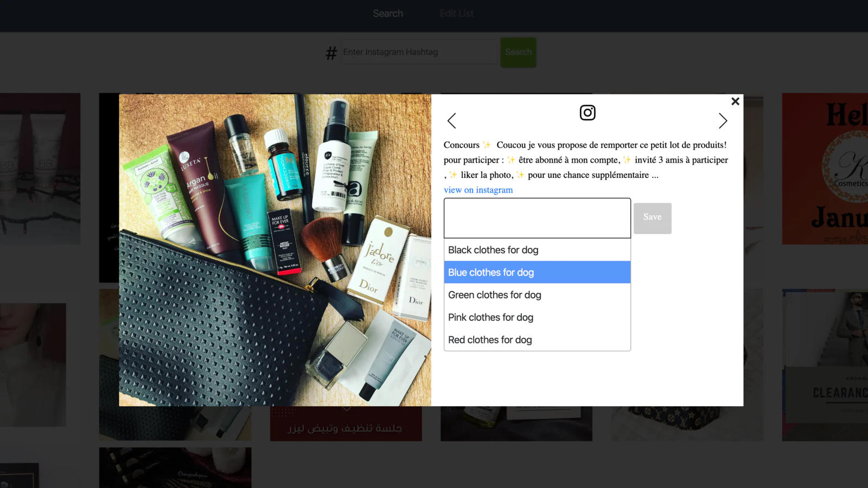Select Blue clothes for dog suggestion
This screenshot has width=868, height=488.
[537, 272]
